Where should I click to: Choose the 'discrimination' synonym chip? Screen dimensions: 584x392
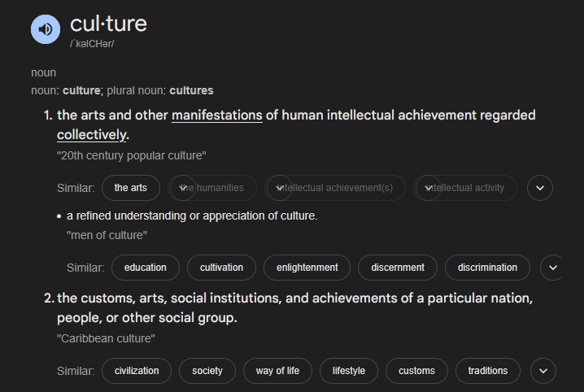pyautogui.click(x=487, y=268)
